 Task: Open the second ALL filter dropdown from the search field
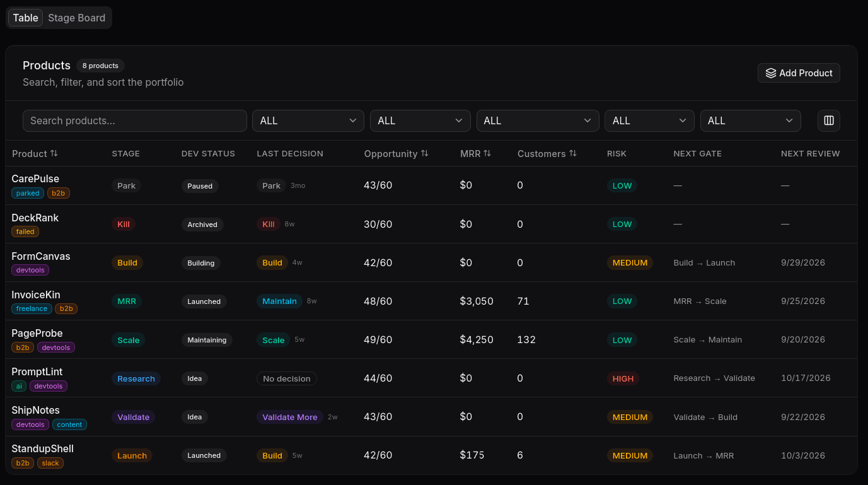pos(420,120)
